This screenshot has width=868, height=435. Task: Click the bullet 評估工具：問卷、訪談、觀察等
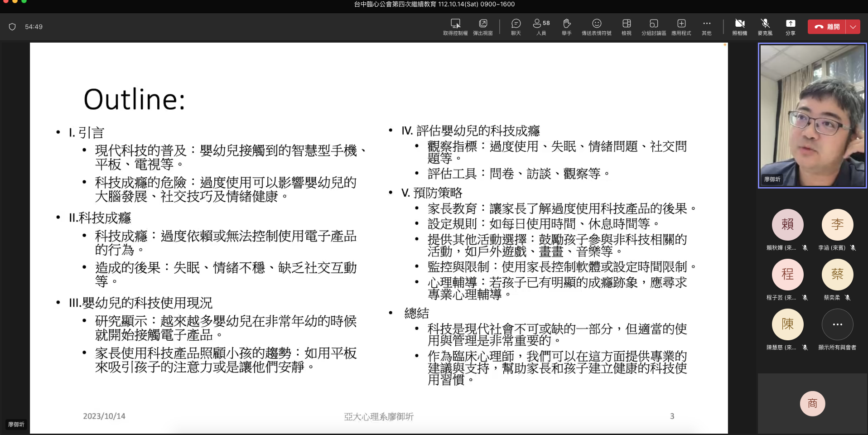(519, 174)
